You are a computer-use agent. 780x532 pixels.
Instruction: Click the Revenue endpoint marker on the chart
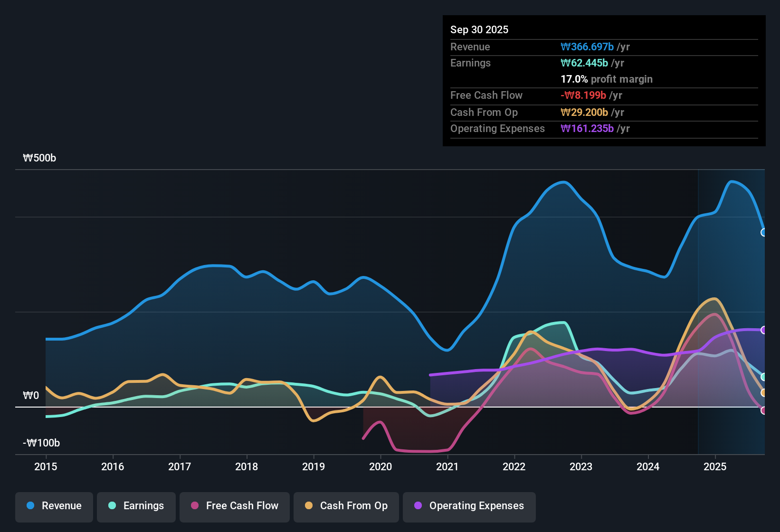click(764, 232)
